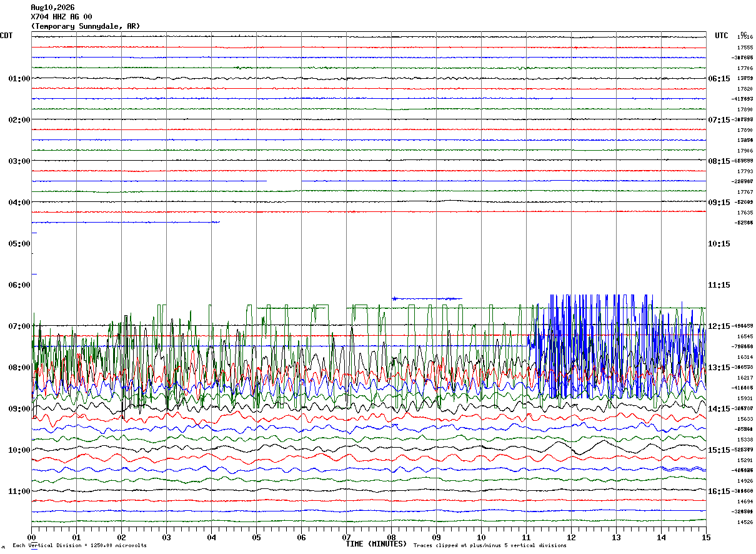
Task: Click the Temporary Sunnydale, AR location text
Action: point(86,26)
